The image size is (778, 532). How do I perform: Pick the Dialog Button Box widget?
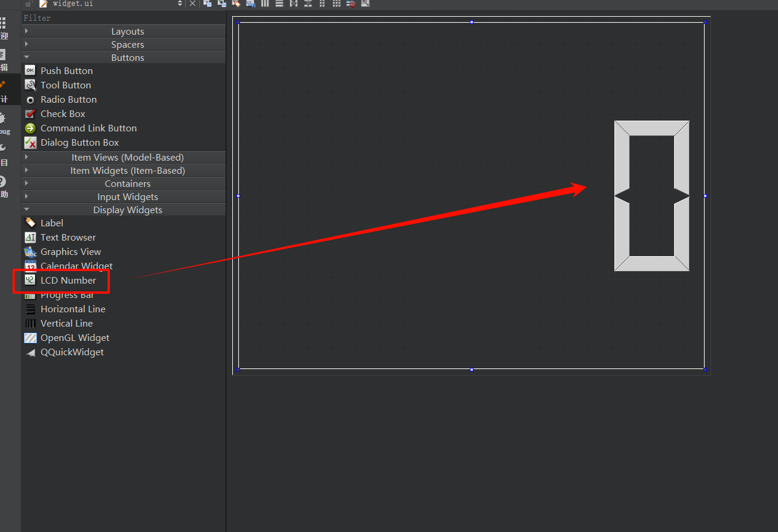click(x=79, y=143)
